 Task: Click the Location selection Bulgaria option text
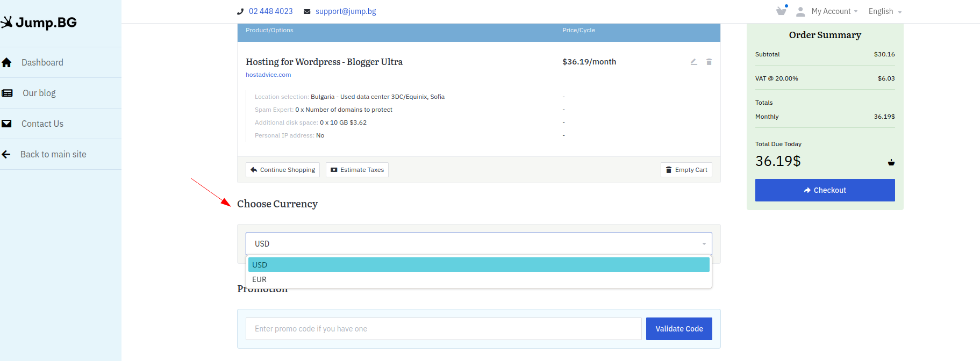tap(349, 97)
